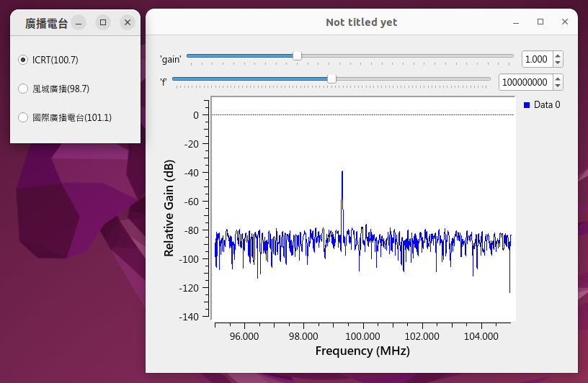The width and height of the screenshot is (588, 383).
Task: Minimize the 廣播電台 window
Action: (x=79, y=22)
